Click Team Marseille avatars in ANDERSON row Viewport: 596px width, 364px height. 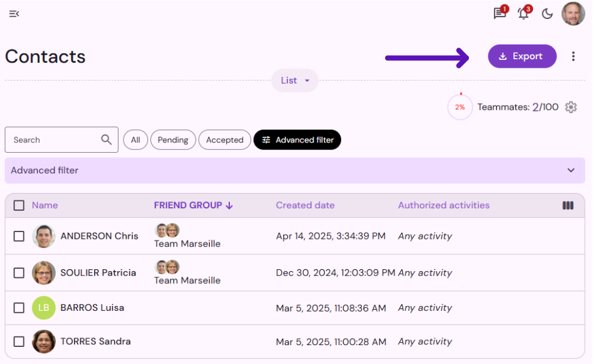167,230
